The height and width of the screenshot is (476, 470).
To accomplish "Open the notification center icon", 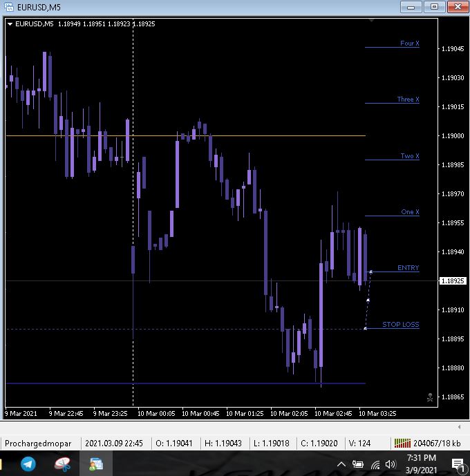I will [458, 464].
